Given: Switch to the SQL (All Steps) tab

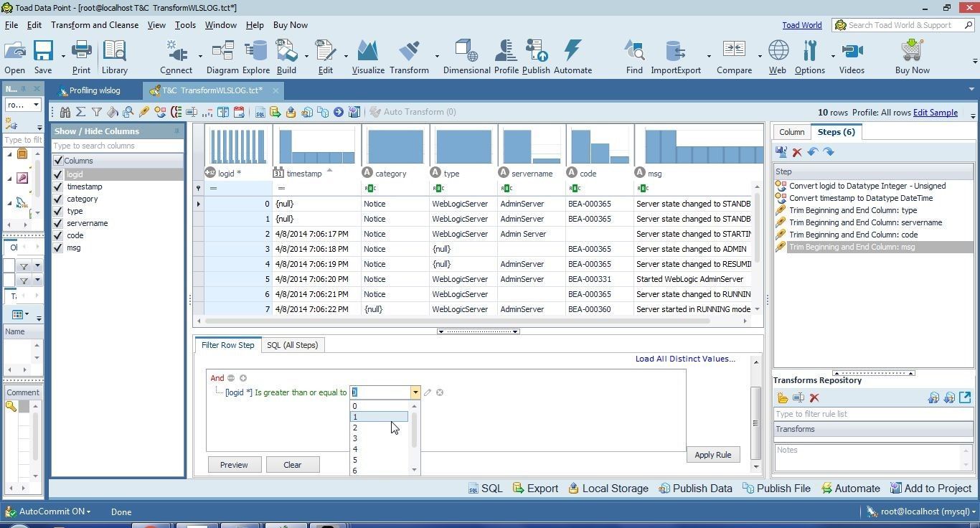Looking at the screenshot, I should [x=292, y=345].
